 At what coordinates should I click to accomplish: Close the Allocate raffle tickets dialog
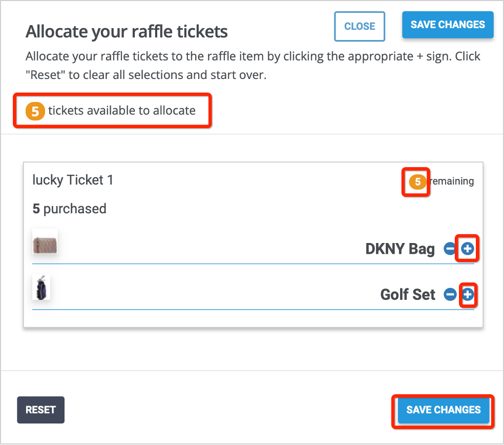click(x=359, y=26)
